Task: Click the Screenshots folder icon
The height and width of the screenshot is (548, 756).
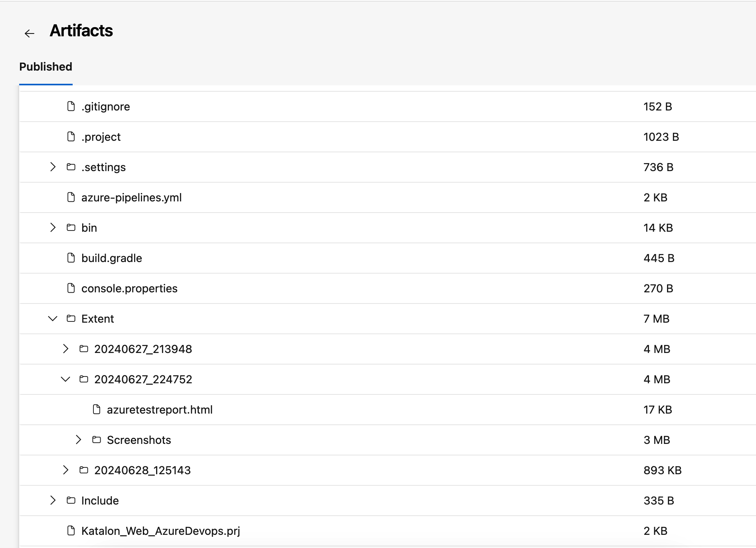Action: 97,440
